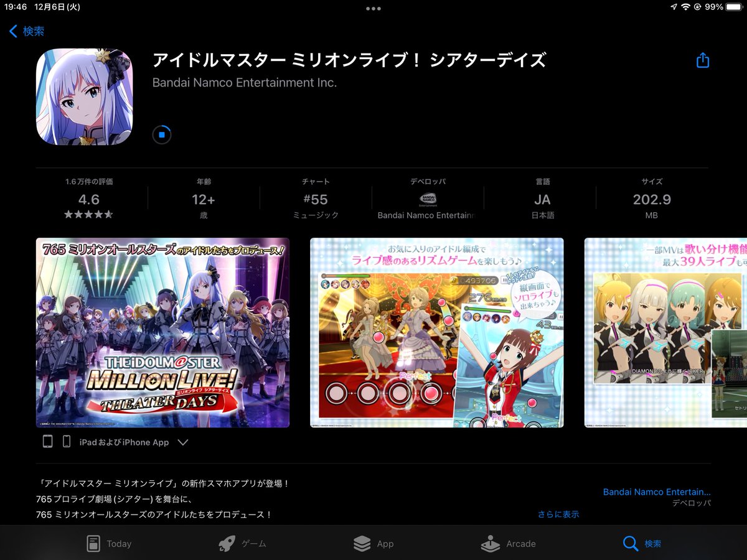Open the ゲーム tab
The height and width of the screenshot is (560, 747).
pyautogui.click(x=242, y=543)
